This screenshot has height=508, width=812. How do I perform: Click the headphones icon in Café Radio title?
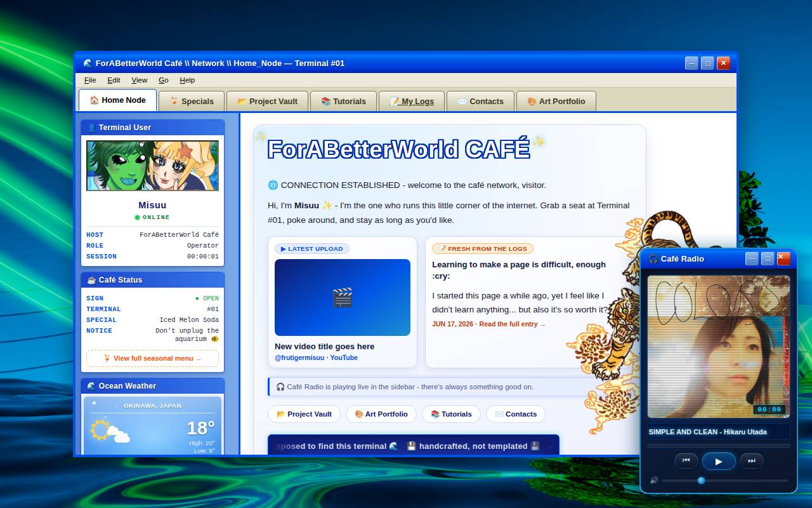(x=653, y=259)
